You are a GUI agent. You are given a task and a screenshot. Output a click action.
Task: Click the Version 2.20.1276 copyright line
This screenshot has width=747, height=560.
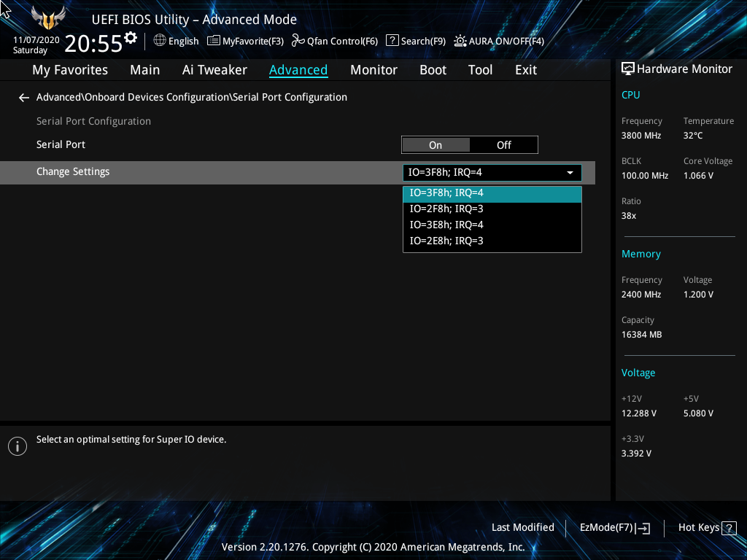pos(373,547)
